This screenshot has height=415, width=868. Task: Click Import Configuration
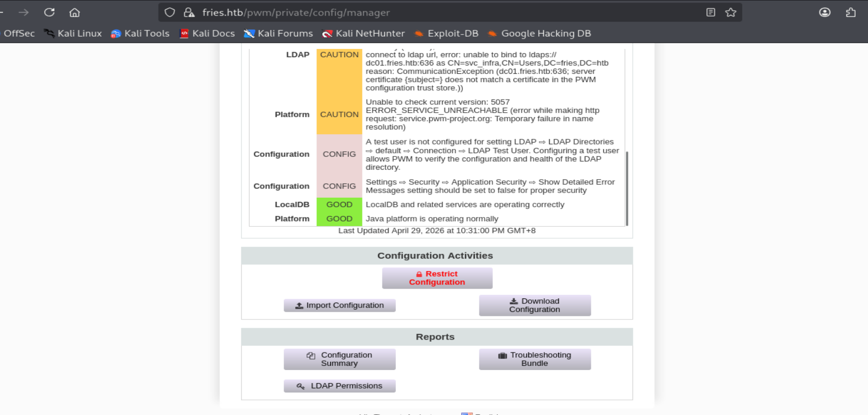[340, 306]
